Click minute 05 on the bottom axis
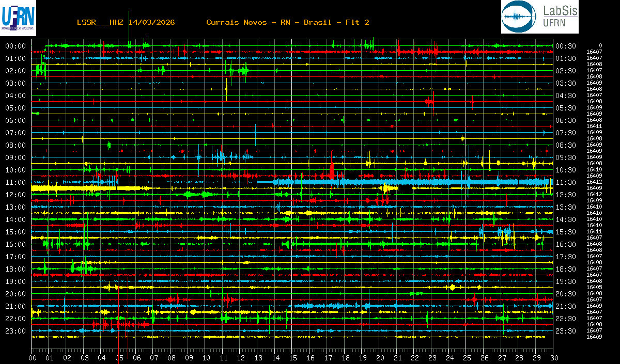This screenshot has height=364, width=620. click(119, 357)
